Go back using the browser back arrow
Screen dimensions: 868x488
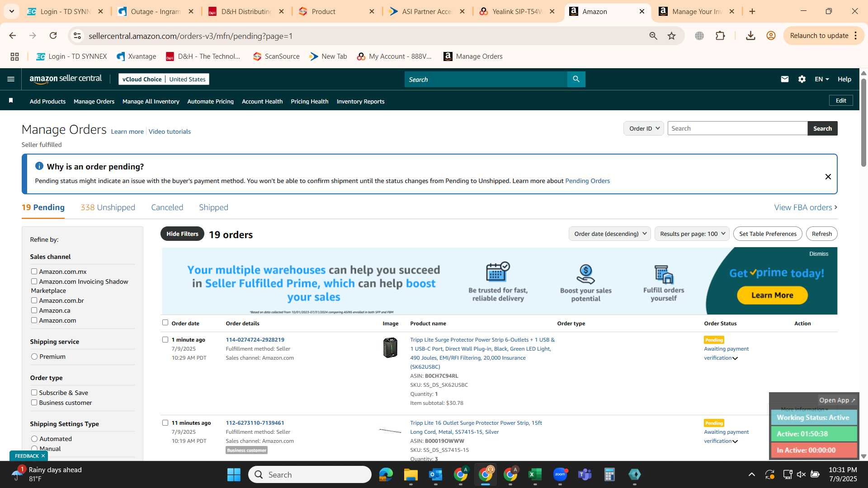(13, 36)
